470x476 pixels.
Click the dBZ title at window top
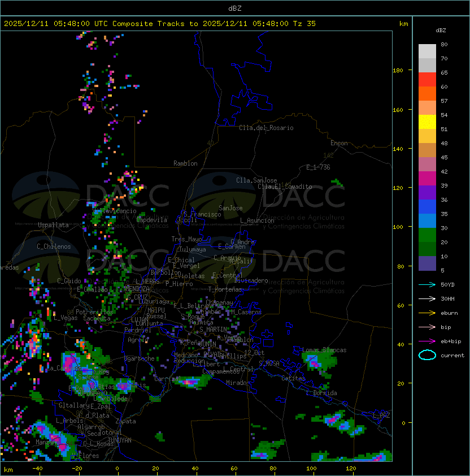pos(235,8)
